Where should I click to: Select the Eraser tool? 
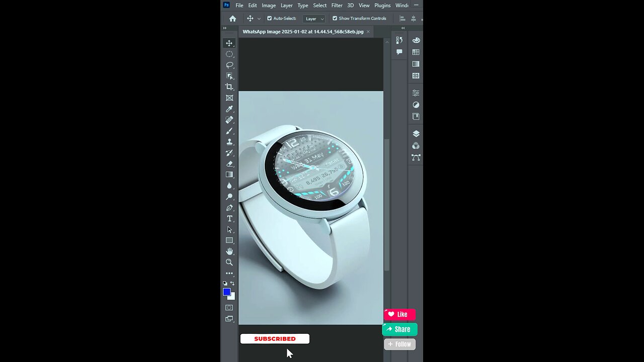pyautogui.click(x=229, y=164)
